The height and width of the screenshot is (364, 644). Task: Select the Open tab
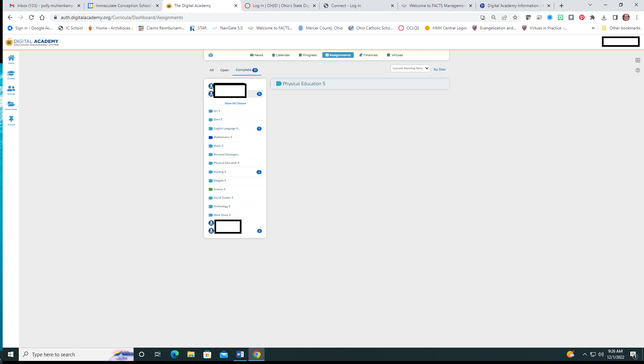225,70
